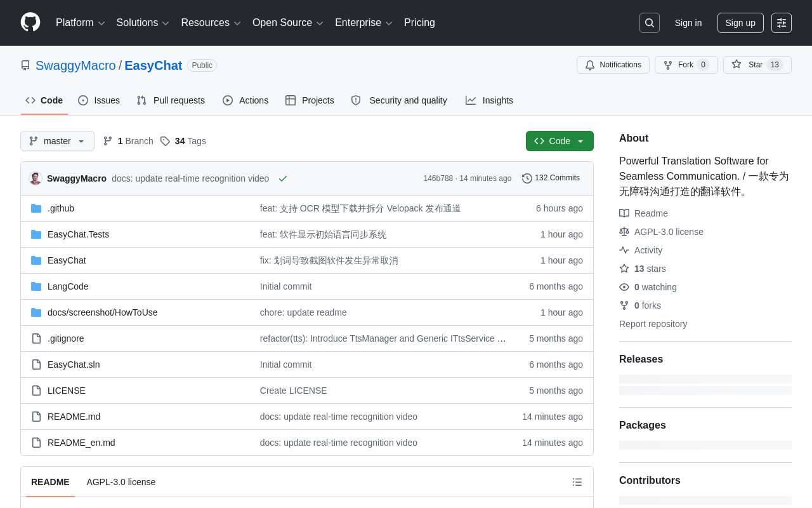The height and width of the screenshot is (508, 812).
Task: Open the master branch selector dropdown
Action: coord(57,141)
